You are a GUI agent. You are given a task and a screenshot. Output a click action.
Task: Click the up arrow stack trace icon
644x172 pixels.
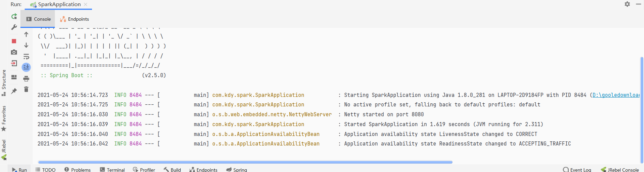[26, 34]
